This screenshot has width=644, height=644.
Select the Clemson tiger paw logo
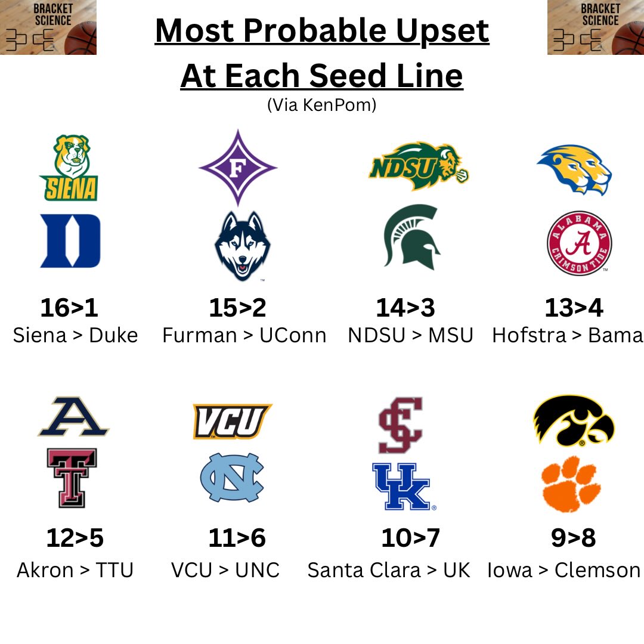(571, 484)
